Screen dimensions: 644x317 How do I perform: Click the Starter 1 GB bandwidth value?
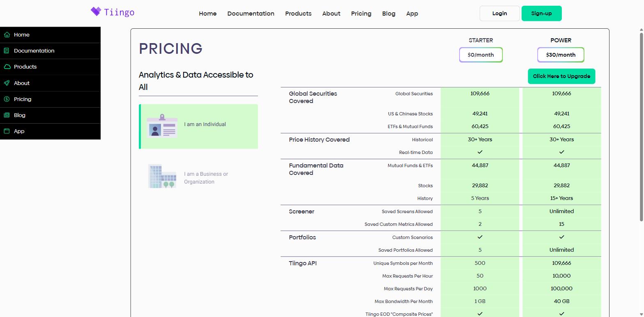[480, 301]
